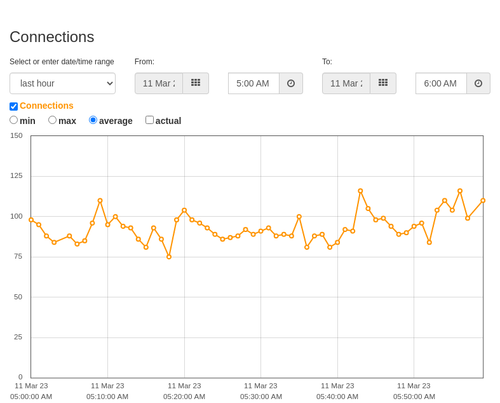This screenshot has height=403, width=500.
Task: Select the average radio button
Action: 93,120
